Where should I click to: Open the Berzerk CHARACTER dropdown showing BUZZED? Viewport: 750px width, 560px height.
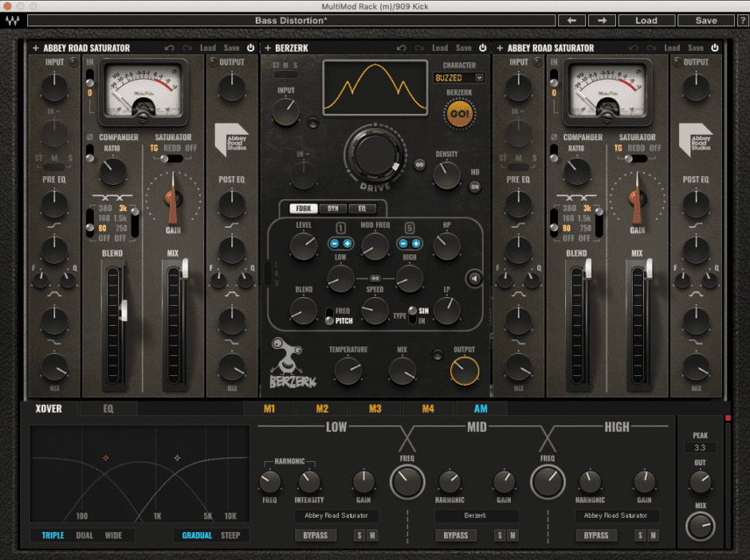pyautogui.click(x=459, y=77)
